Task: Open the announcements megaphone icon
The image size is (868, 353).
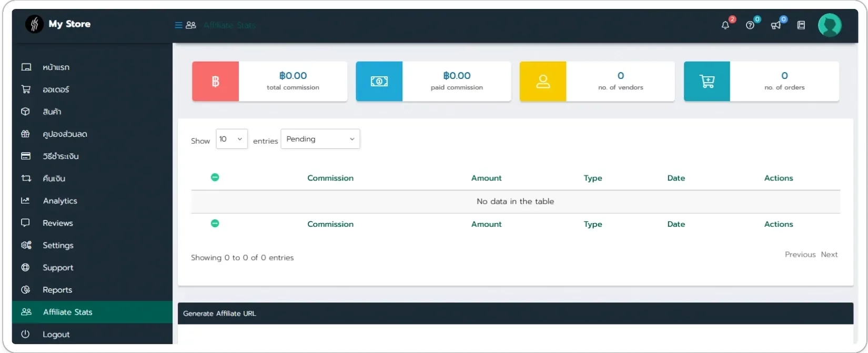Action: pyautogui.click(x=775, y=25)
